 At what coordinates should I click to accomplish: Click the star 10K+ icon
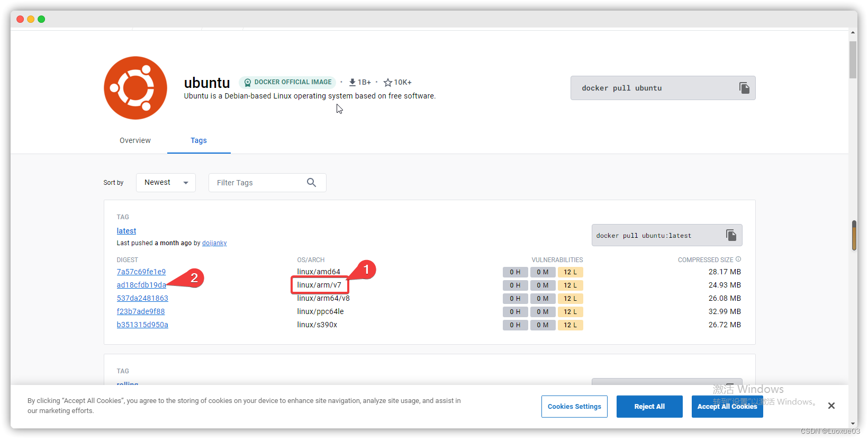[x=388, y=82]
